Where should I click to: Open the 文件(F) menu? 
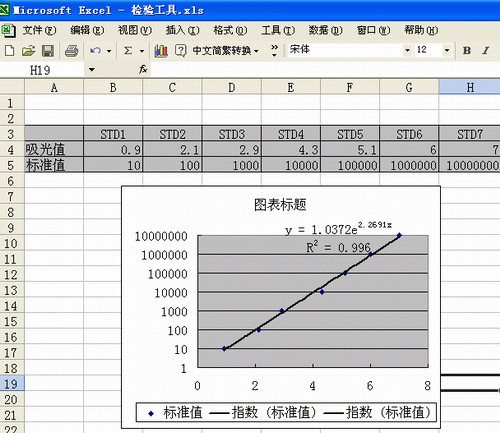tap(39, 30)
